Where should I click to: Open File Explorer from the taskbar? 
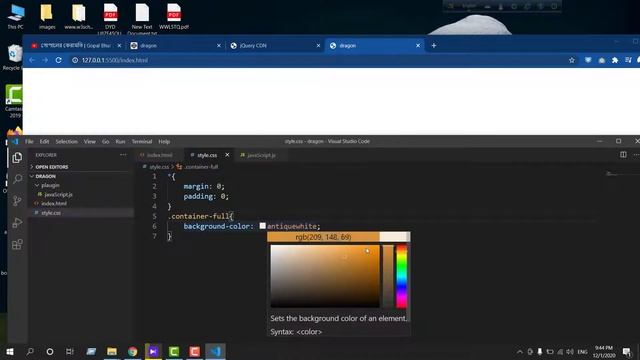click(x=112, y=351)
